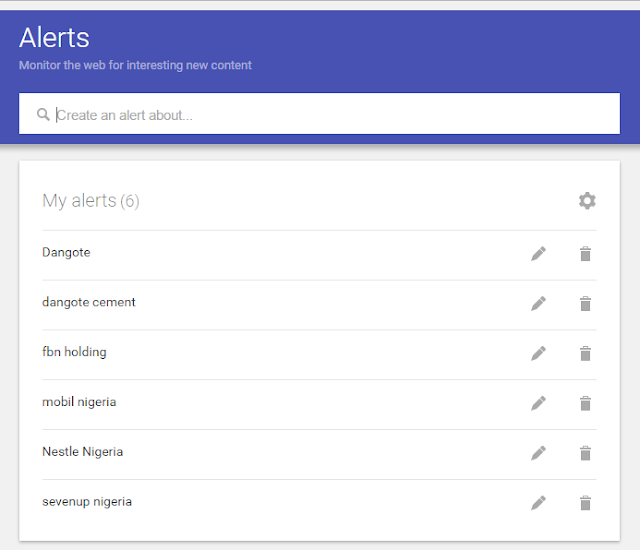Click the My alerts (6) heading
Screen dimensions: 640x550
91,201
